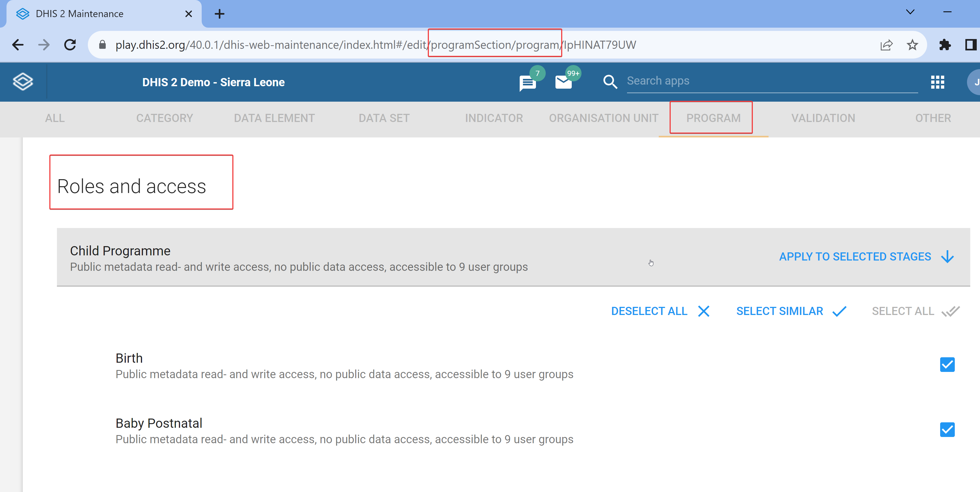Open a new browser tab with plus icon
Image resolution: width=980 pixels, height=492 pixels.
[x=220, y=14]
